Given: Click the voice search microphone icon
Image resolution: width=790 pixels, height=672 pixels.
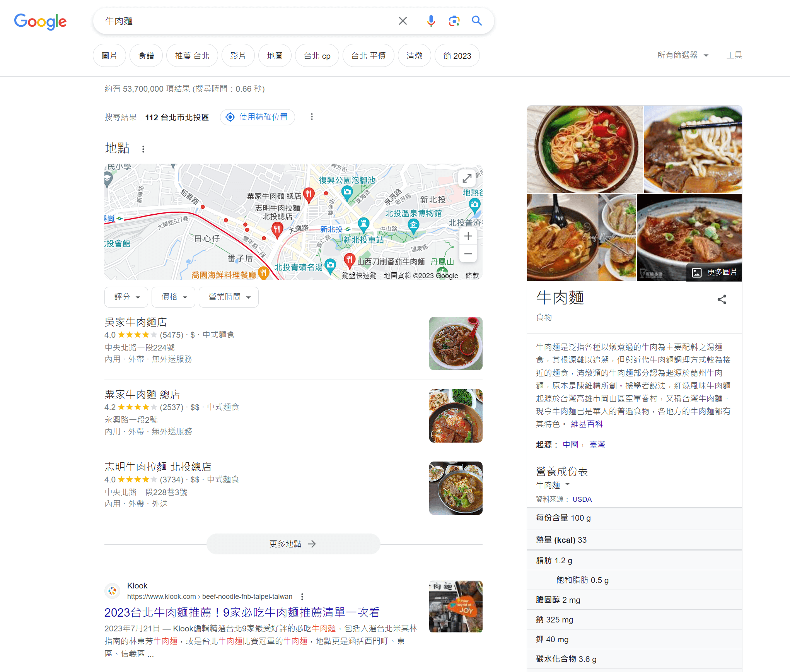Looking at the screenshot, I should [x=431, y=21].
